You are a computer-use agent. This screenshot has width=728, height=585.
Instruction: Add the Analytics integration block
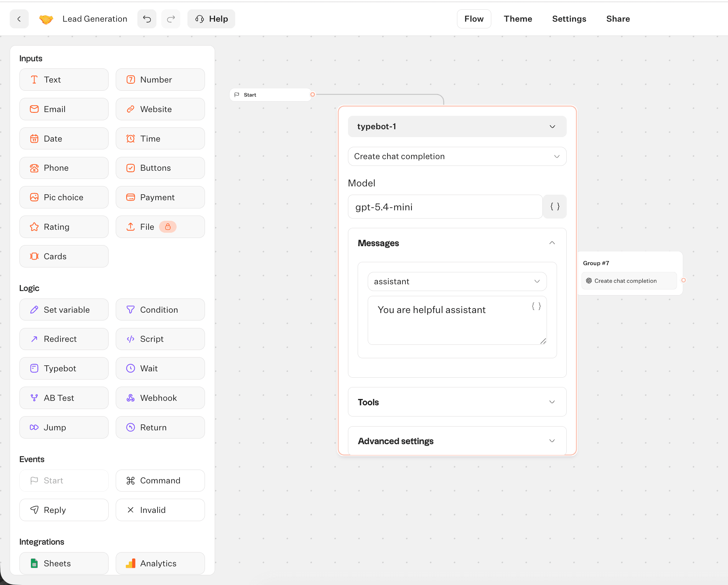(x=160, y=563)
